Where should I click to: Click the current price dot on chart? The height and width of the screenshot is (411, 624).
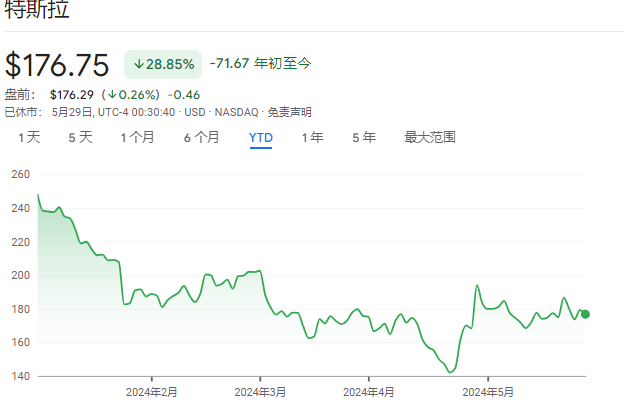pos(585,314)
